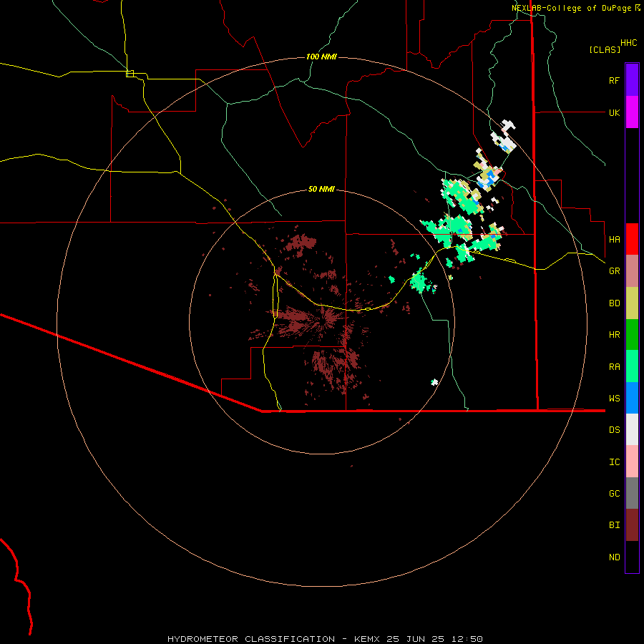Select the DS white legend swatch

(x=632, y=429)
